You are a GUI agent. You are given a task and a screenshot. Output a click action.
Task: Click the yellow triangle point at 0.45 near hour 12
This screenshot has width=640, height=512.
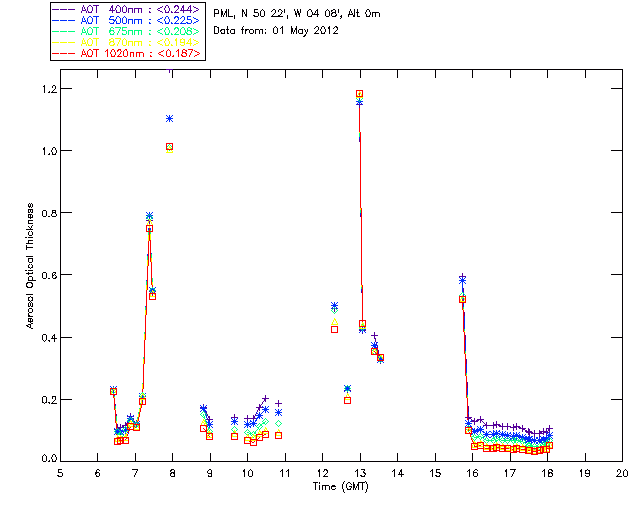[334, 322]
